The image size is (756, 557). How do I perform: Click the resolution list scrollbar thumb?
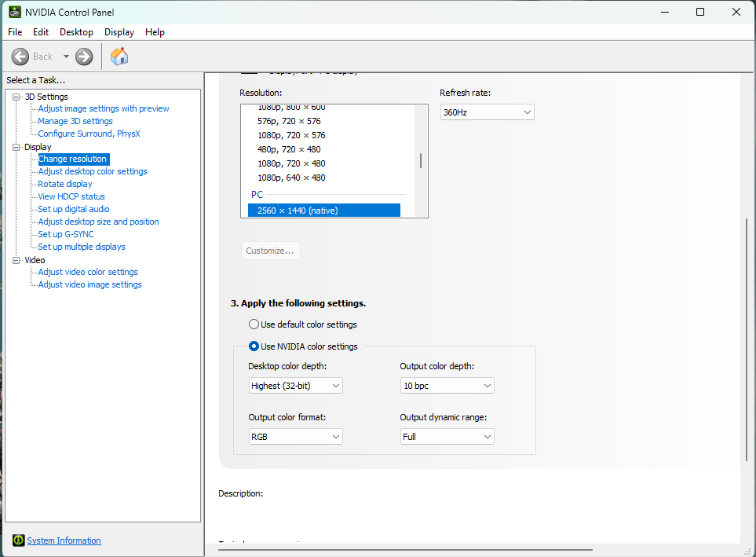(421, 160)
